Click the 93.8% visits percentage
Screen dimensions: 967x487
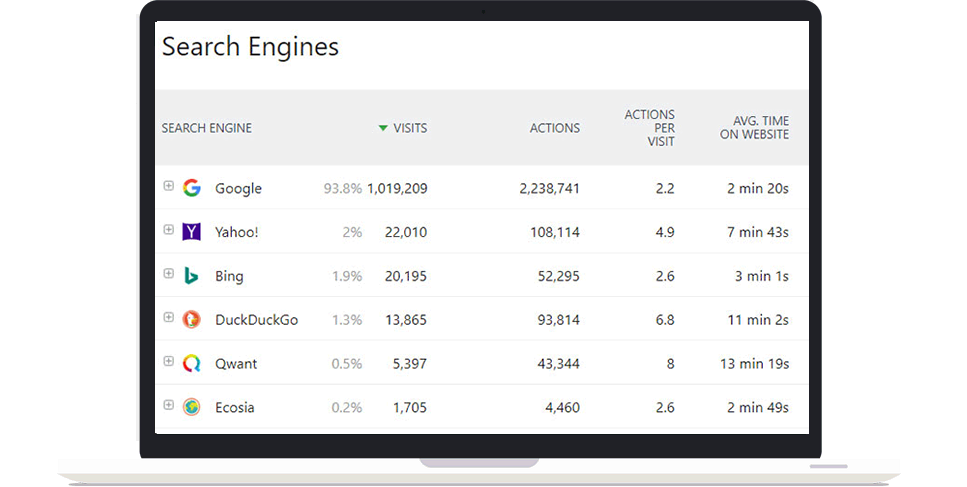pos(342,189)
